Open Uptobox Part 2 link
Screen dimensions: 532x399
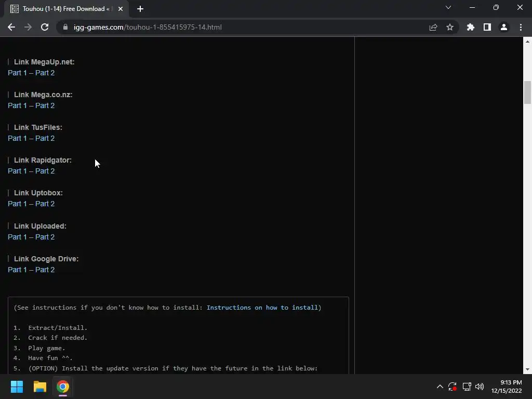pos(45,204)
